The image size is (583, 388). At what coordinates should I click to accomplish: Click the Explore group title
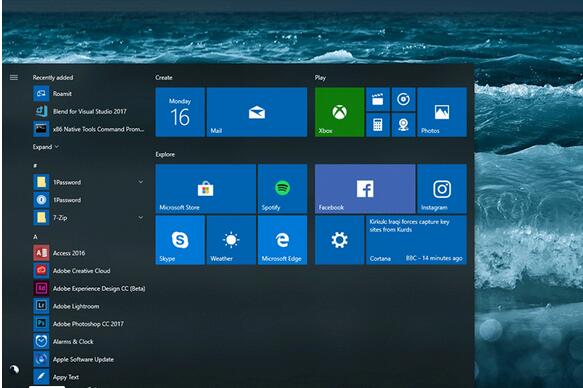pyautogui.click(x=165, y=154)
